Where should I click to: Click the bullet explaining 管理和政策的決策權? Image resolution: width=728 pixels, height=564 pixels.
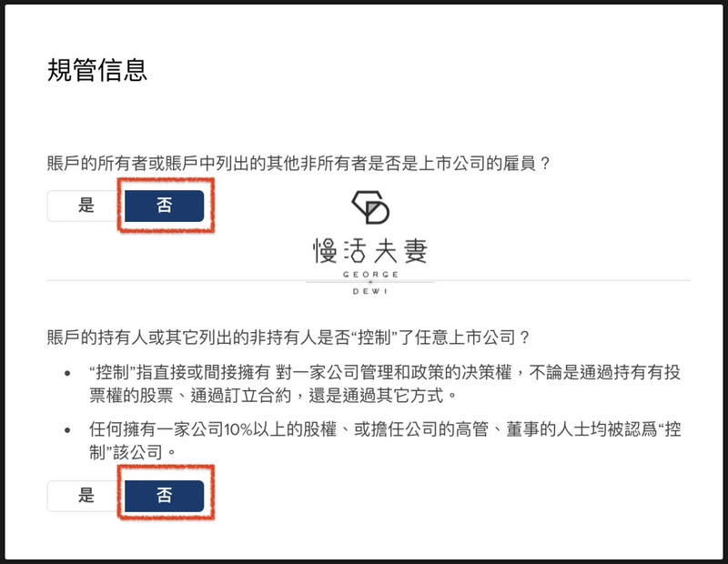385,384
